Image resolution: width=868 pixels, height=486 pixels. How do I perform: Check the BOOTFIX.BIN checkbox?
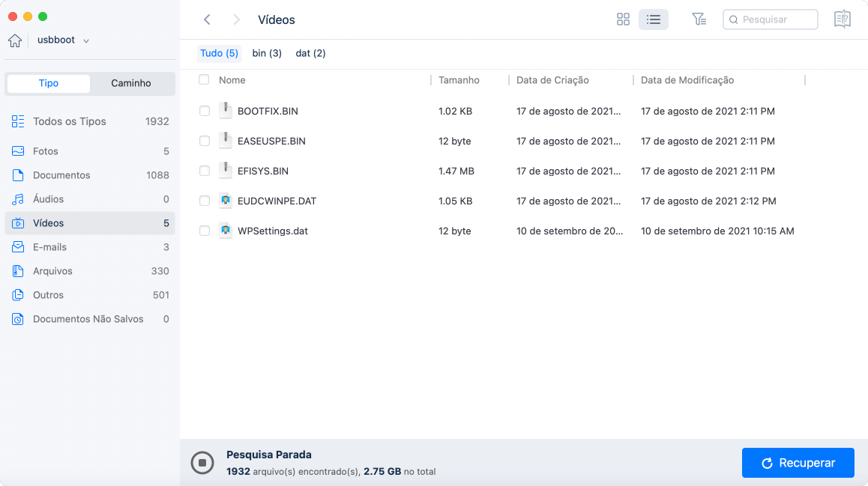(205, 111)
